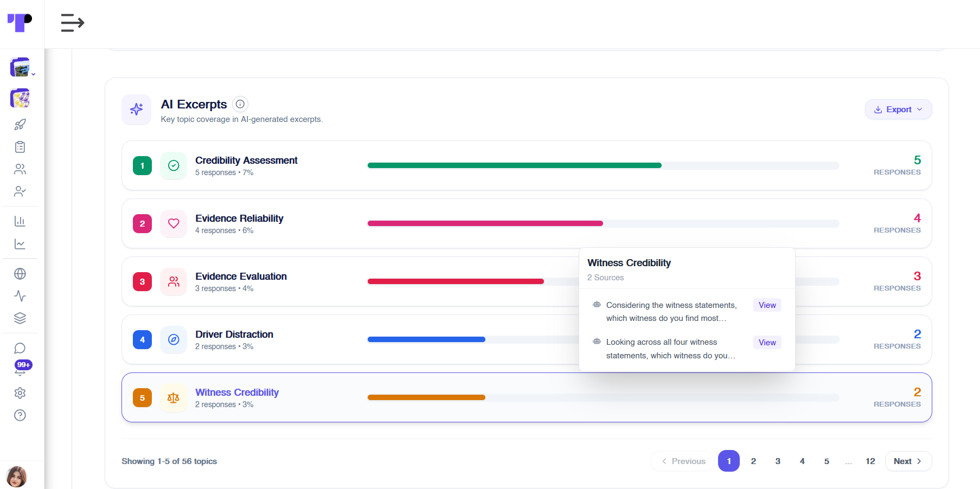Click the Credibility Assessment green progress bar
Image resolution: width=980 pixels, height=489 pixels.
pos(514,165)
